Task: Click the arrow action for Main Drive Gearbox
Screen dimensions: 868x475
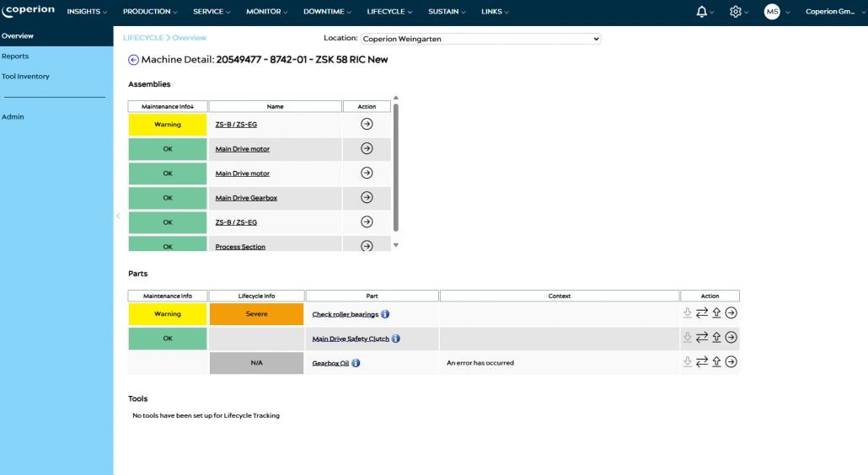Action: pyautogui.click(x=367, y=197)
